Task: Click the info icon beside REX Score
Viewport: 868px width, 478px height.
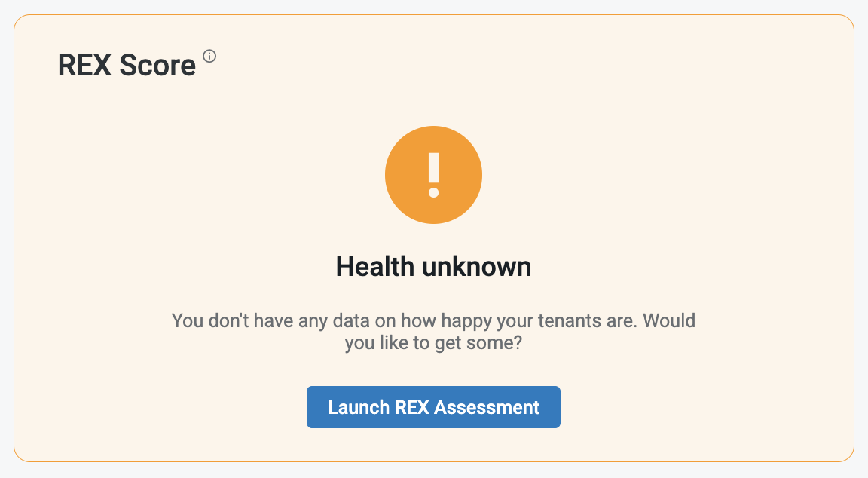Action: (209, 56)
